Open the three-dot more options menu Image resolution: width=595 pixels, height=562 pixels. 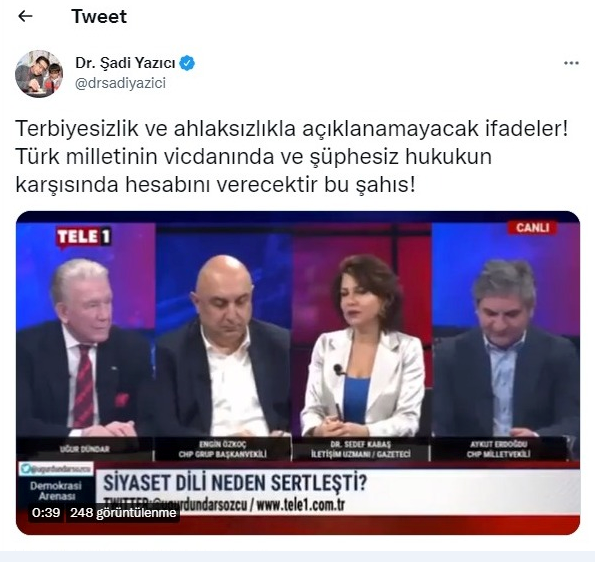tap(571, 63)
